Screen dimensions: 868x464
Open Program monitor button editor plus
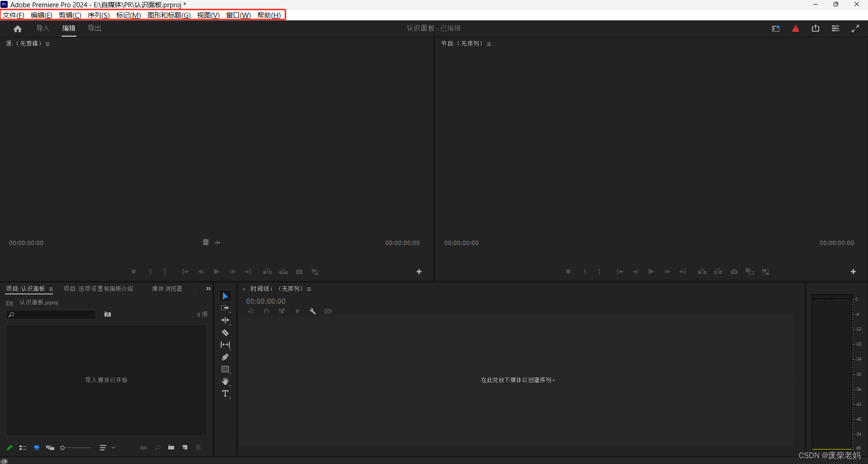tap(854, 272)
